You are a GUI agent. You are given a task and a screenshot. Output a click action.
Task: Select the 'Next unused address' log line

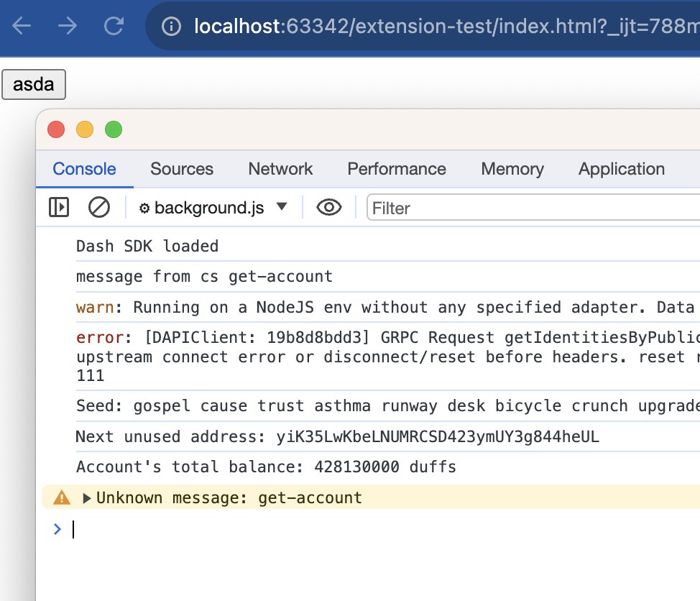(x=338, y=436)
